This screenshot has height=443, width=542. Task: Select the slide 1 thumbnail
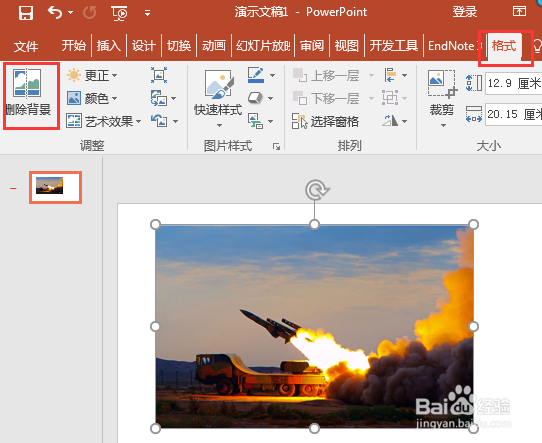click(55, 187)
